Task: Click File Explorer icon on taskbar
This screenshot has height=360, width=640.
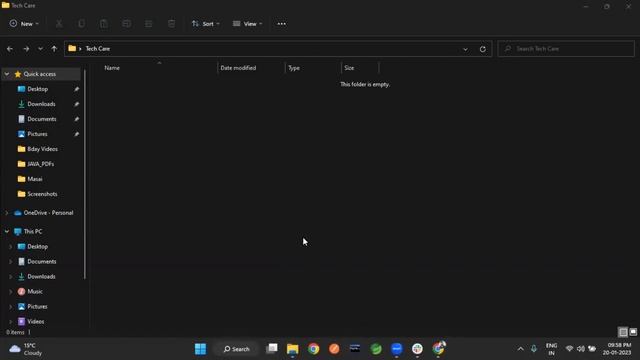Action: [293, 349]
